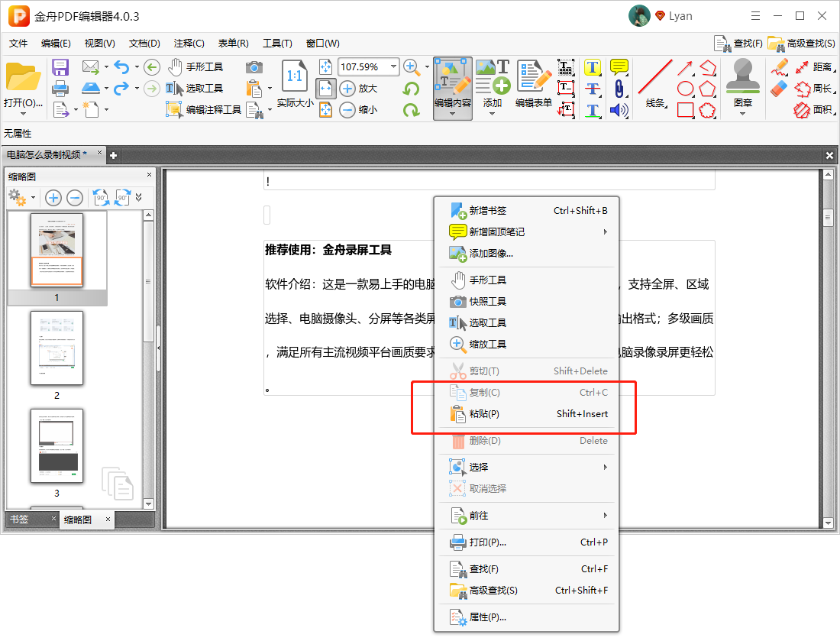Viewport: 840px width, 641px height.
Task: Click the snapshot camera icon in toolbar
Action: point(254,67)
